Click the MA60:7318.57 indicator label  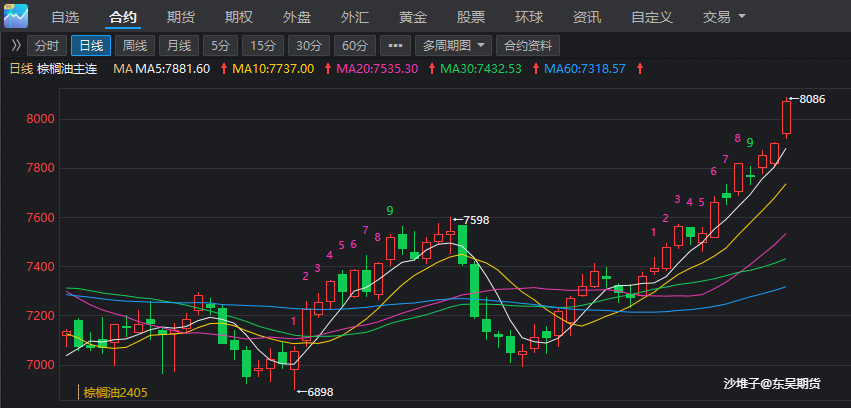click(x=585, y=69)
